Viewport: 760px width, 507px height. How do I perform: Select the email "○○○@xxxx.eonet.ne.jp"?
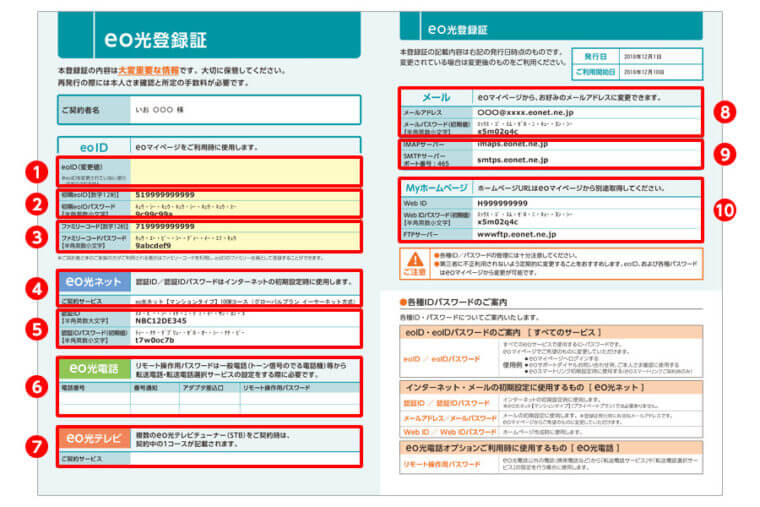(x=525, y=112)
